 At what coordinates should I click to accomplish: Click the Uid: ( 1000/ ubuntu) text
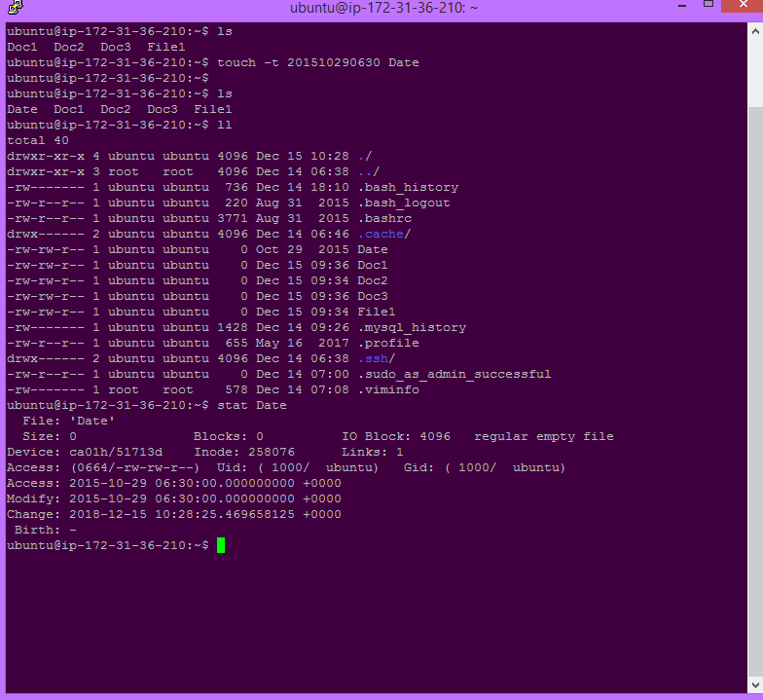click(298, 467)
